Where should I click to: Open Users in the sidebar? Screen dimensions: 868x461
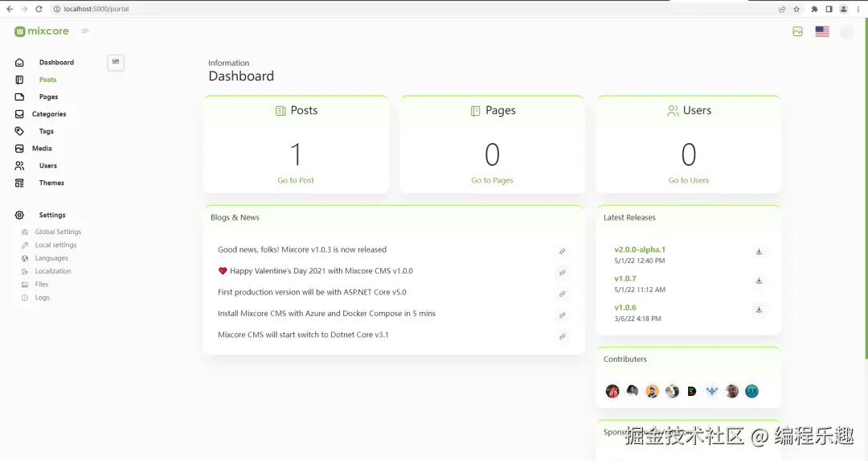[48, 166]
